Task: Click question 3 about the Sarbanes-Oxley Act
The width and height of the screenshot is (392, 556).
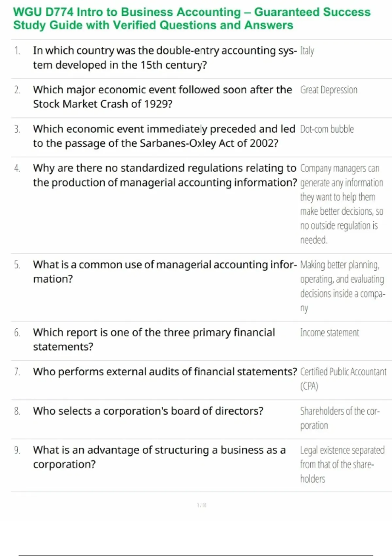Action: pos(164,136)
